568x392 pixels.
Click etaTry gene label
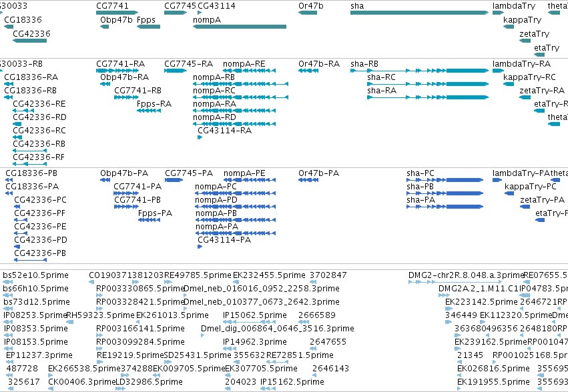[547, 48]
